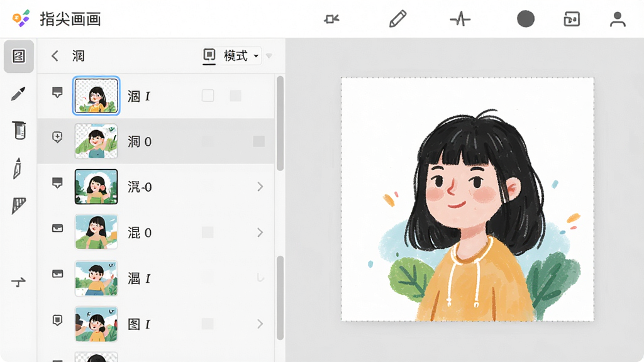Open the pulse activity icon in top bar
The height and width of the screenshot is (362, 644).
pos(460,19)
